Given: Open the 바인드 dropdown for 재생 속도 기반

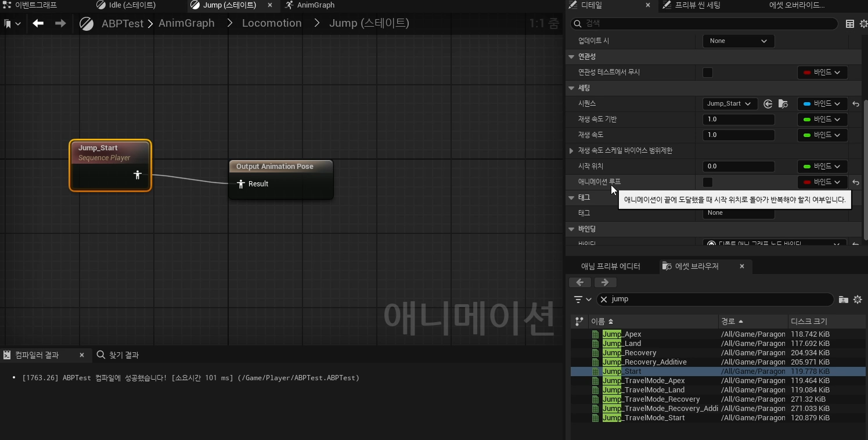Looking at the screenshot, I should click(822, 120).
